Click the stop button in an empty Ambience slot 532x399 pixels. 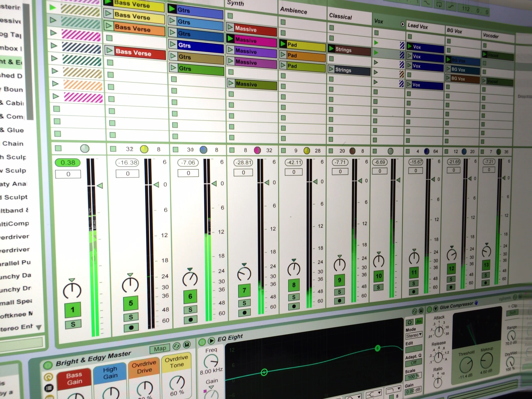(283, 22)
